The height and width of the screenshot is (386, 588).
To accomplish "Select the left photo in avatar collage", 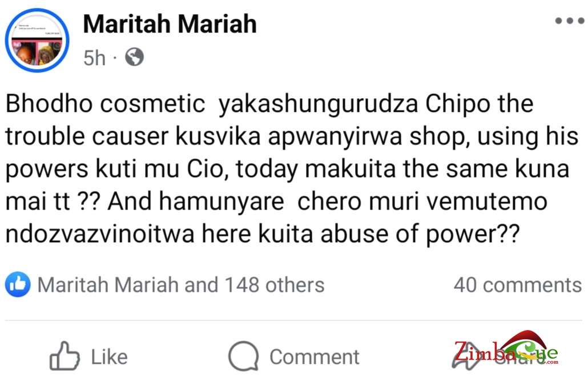I will tap(23, 53).
